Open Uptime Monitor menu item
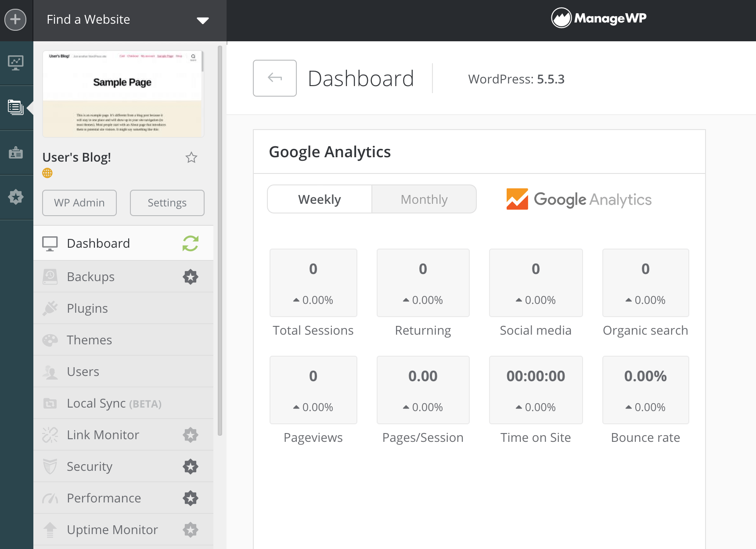The width and height of the screenshot is (756, 549). click(123, 530)
